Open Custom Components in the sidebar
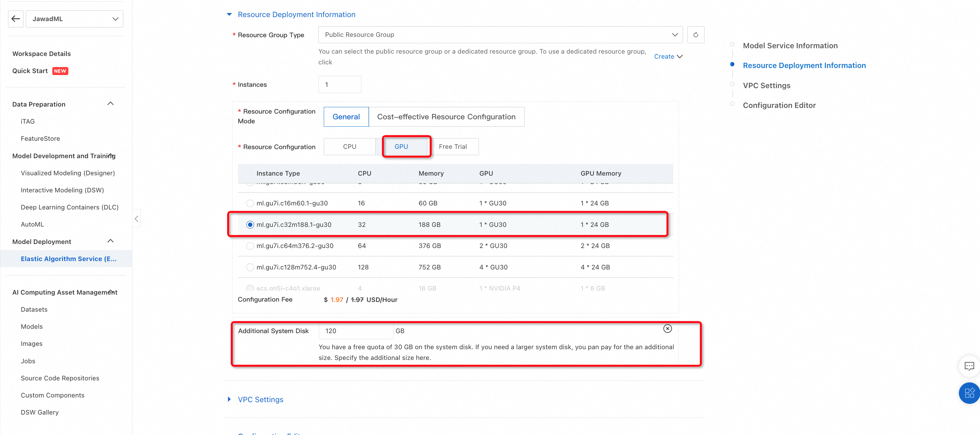This screenshot has height=435, width=980. (x=53, y=395)
